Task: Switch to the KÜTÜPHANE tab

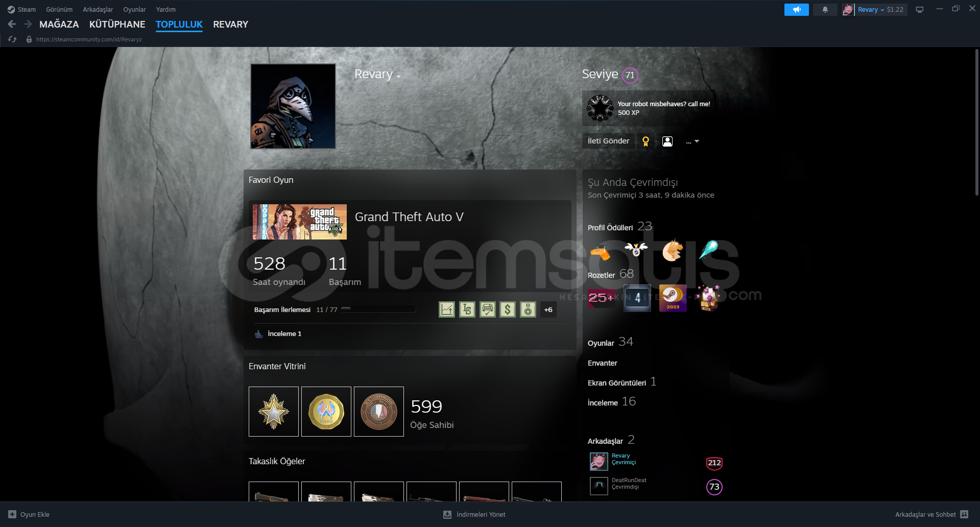Action: pos(117,25)
